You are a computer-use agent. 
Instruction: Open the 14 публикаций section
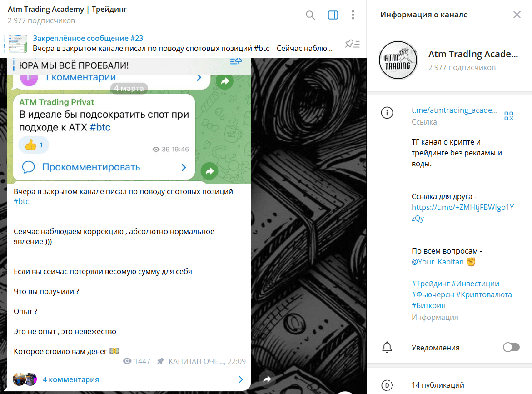tap(438, 385)
